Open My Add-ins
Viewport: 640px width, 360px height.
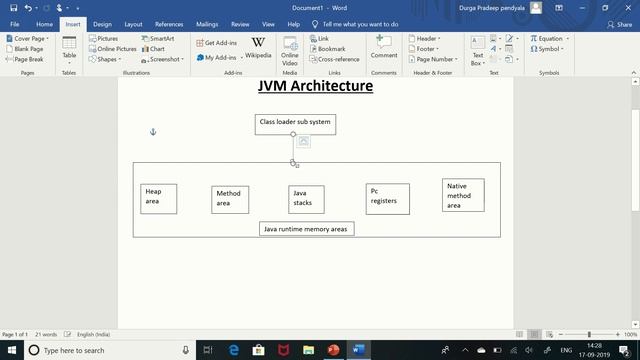(219, 58)
